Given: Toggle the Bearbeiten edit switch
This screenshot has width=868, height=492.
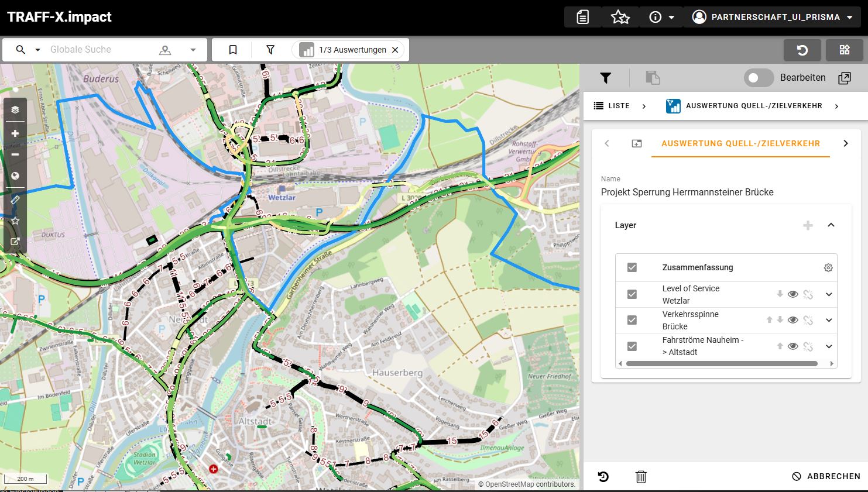Looking at the screenshot, I should coord(759,78).
